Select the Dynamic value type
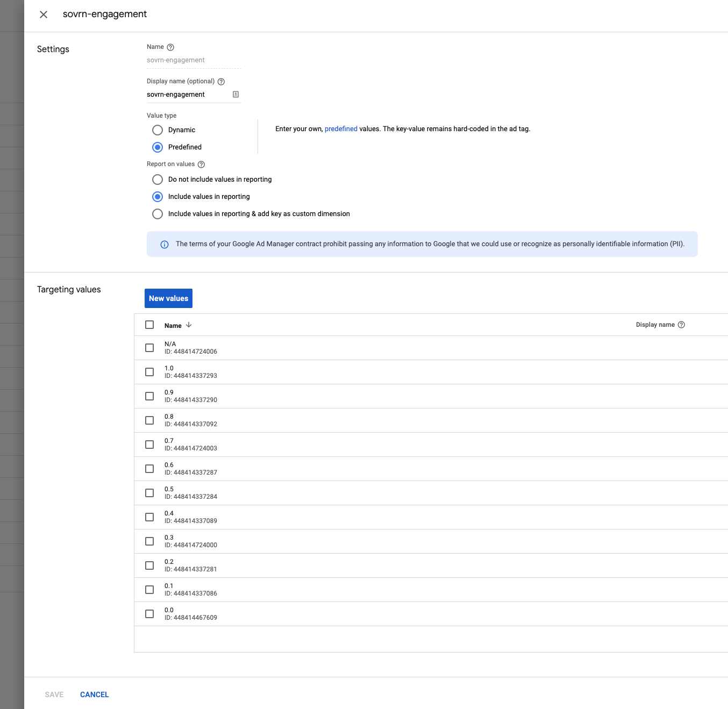 [x=158, y=130]
